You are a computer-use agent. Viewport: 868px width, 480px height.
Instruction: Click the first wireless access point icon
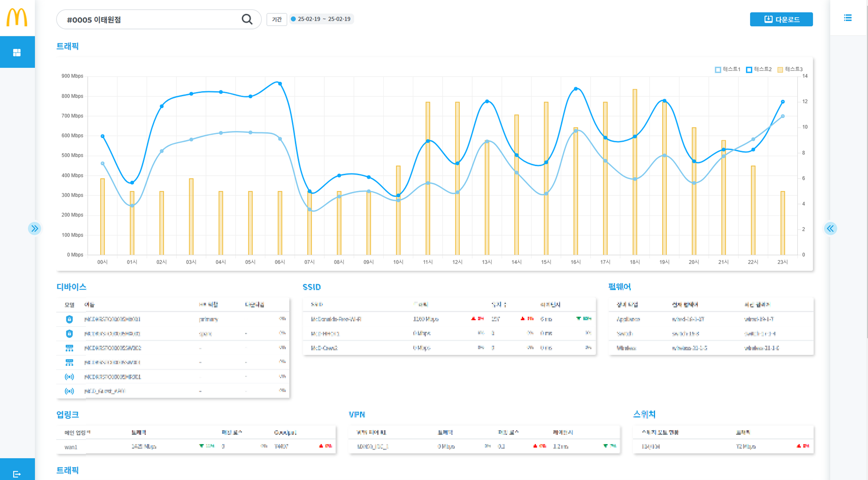[69, 377]
